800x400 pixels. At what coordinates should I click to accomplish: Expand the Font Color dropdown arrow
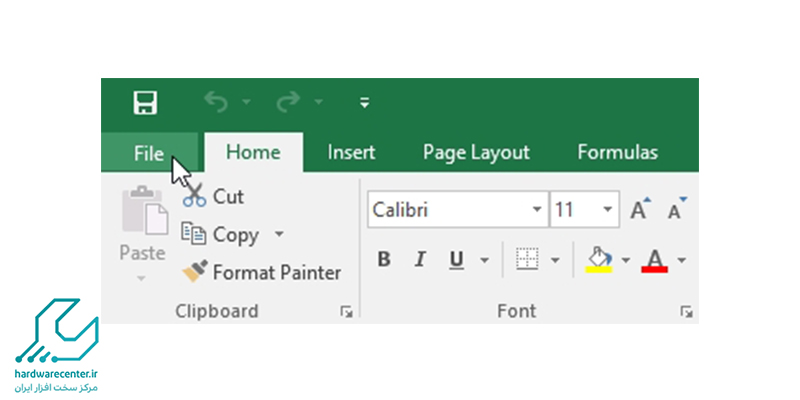(x=682, y=261)
